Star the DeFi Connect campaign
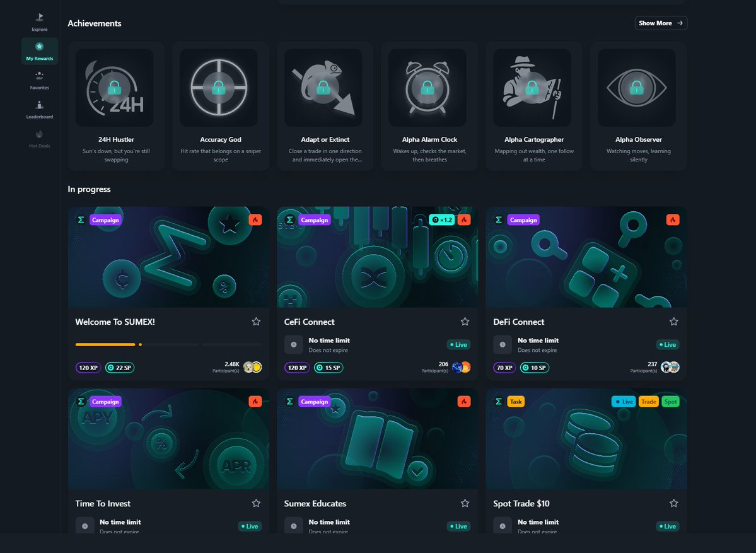756x553 pixels. coord(673,322)
